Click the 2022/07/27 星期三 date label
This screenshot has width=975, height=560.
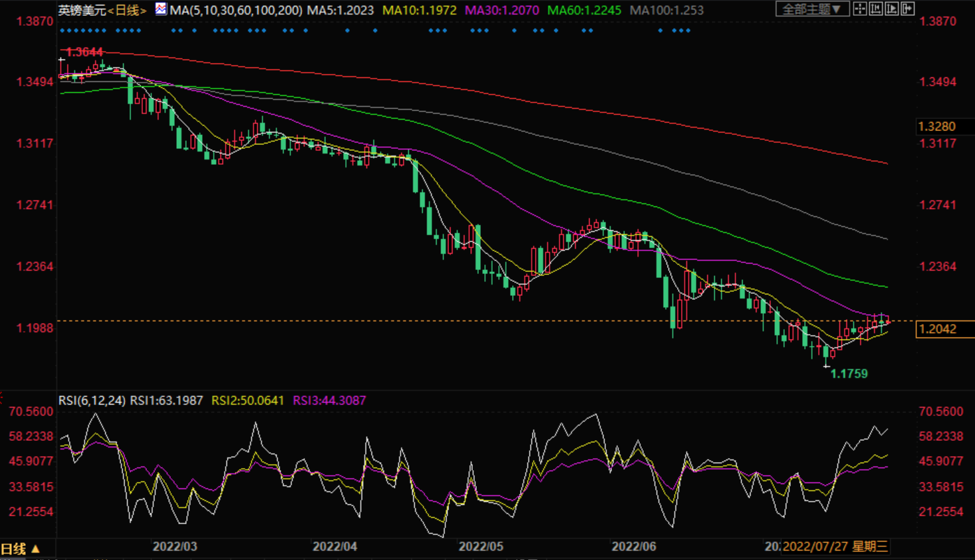click(835, 547)
